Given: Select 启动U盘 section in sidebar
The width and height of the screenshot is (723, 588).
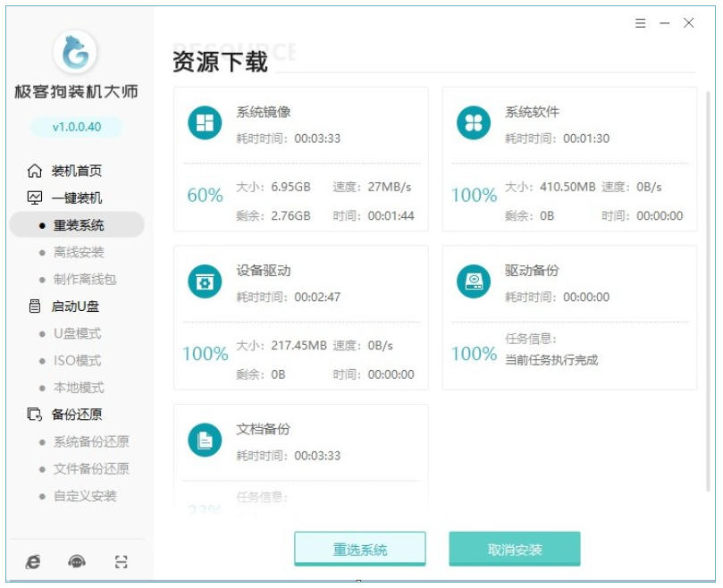Looking at the screenshot, I should (75, 307).
